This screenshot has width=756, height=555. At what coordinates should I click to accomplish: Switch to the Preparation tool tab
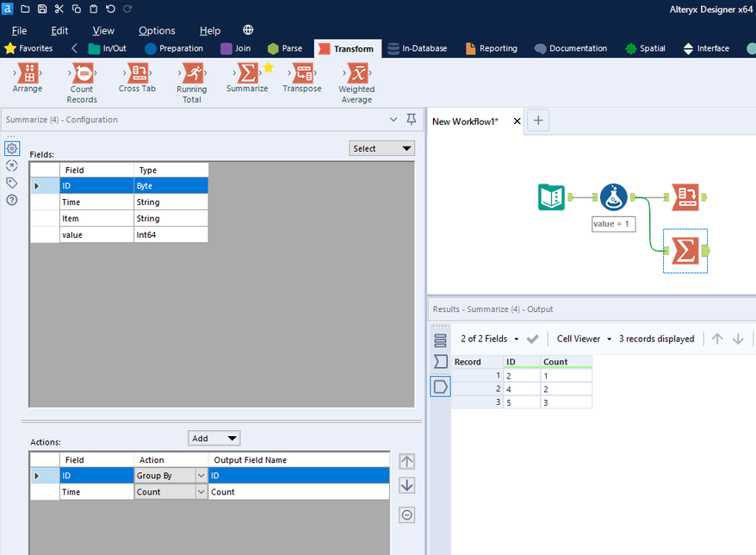tap(174, 48)
